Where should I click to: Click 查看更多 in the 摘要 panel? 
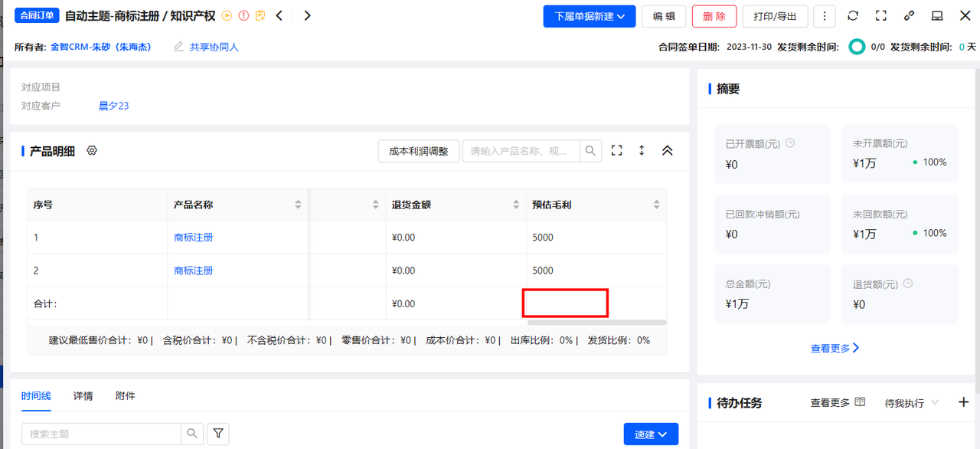[x=835, y=348]
